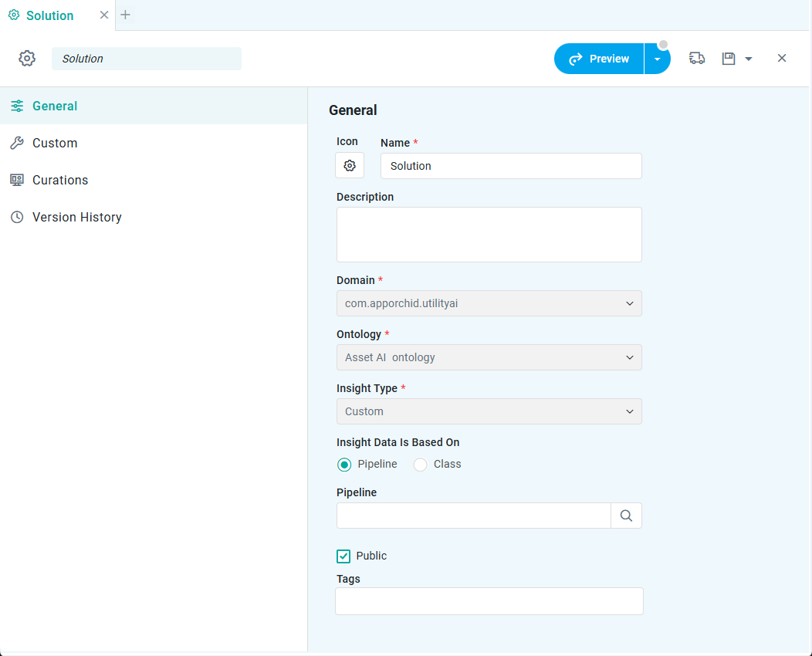Screen dimensions: 812x656
Task: Open the Version History section
Action: (76, 217)
